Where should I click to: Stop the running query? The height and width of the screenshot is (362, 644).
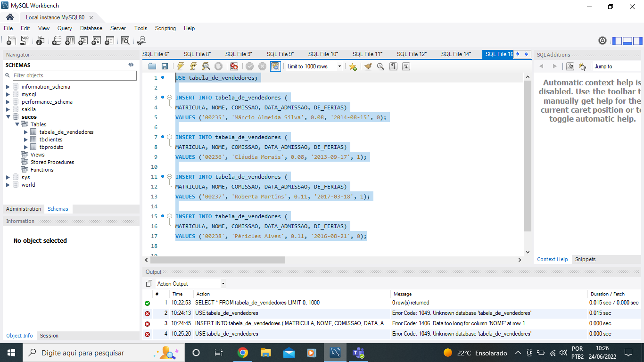[x=218, y=66]
